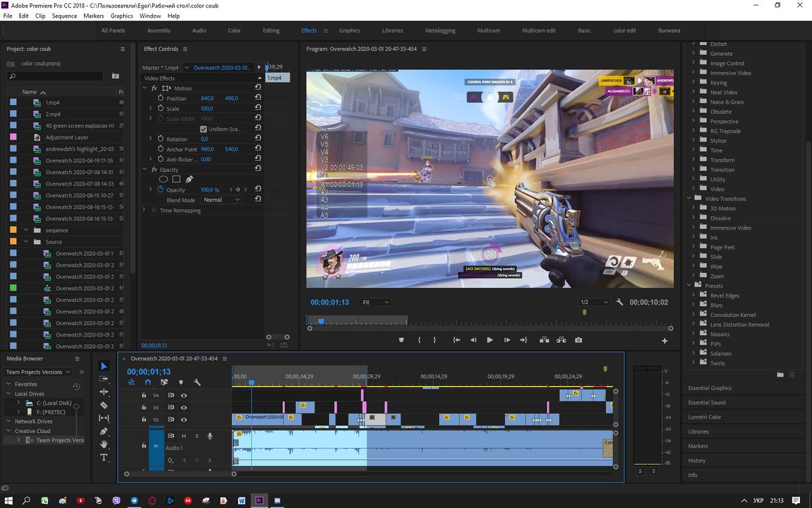812x508 pixels.
Task: Select the Ripple Edit tool
Action: click(x=104, y=391)
